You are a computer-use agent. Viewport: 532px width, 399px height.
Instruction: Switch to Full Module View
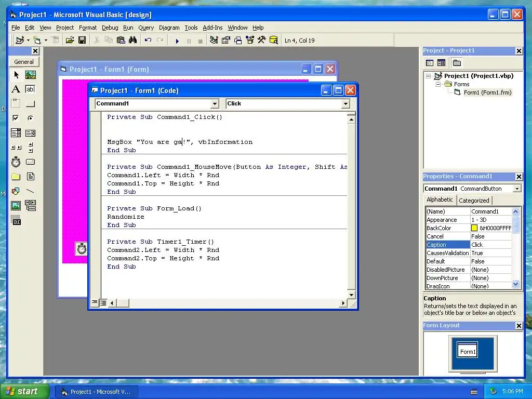(103, 303)
